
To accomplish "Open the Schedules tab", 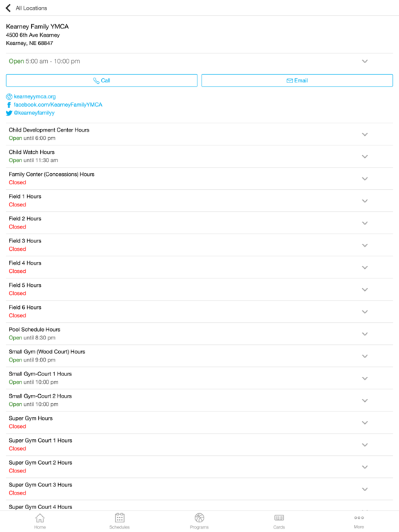I will point(119,521).
